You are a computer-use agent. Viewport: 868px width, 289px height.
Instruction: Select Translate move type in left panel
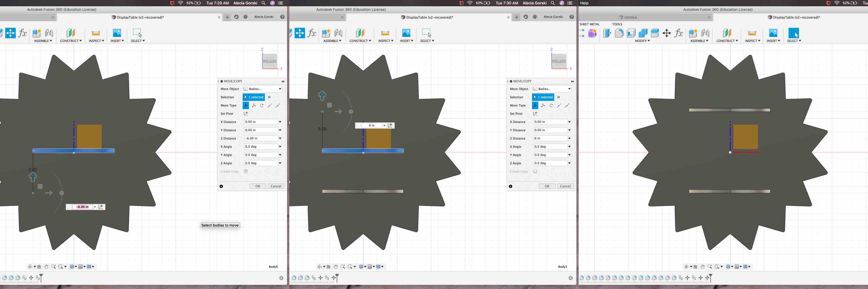[254, 105]
